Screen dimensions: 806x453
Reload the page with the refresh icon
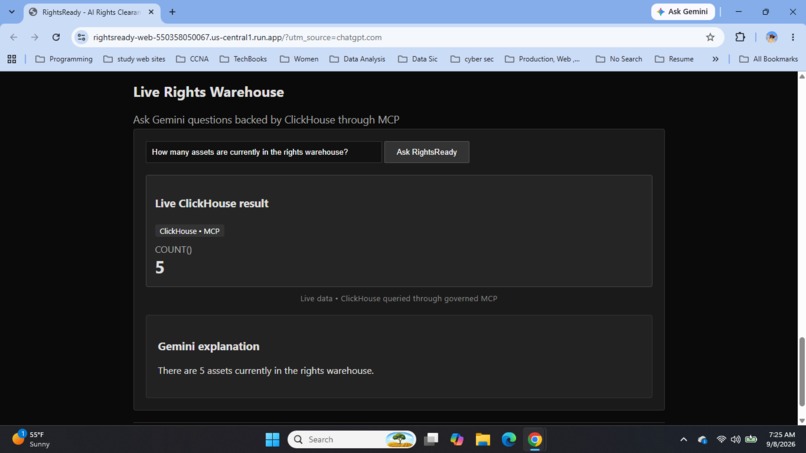tap(56, 37)
